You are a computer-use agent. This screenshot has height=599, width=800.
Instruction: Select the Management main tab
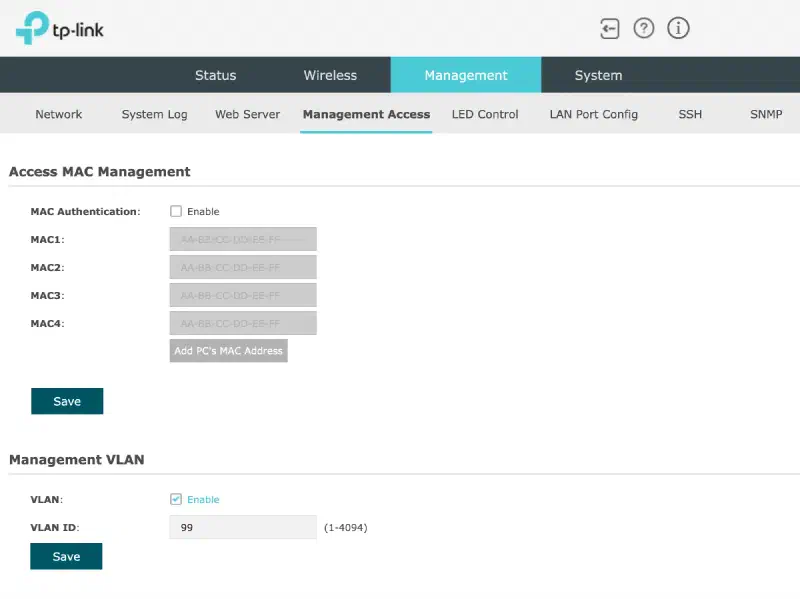(x=466, y=75)
